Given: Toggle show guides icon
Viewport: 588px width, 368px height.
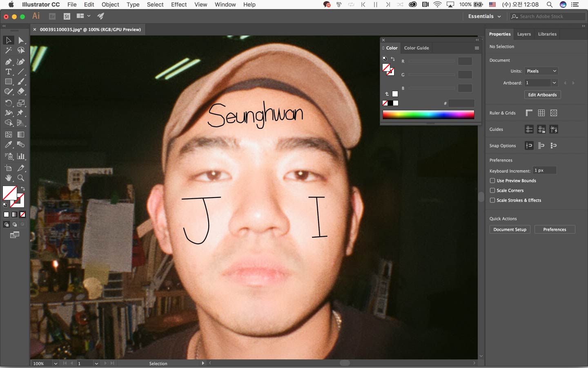Looking at the screenshot, I should coord(529,129).
